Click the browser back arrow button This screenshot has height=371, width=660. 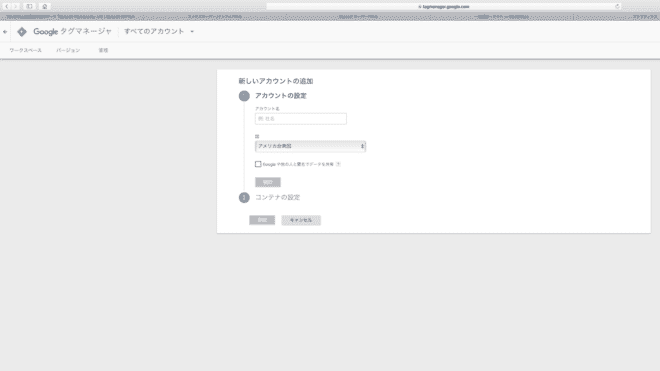[7, 6]
